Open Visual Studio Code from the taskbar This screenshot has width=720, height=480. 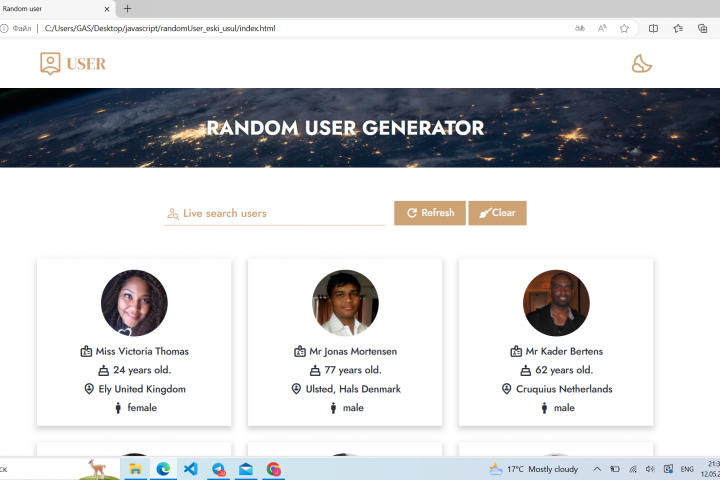pyautogui.click(x=191, y=469)
